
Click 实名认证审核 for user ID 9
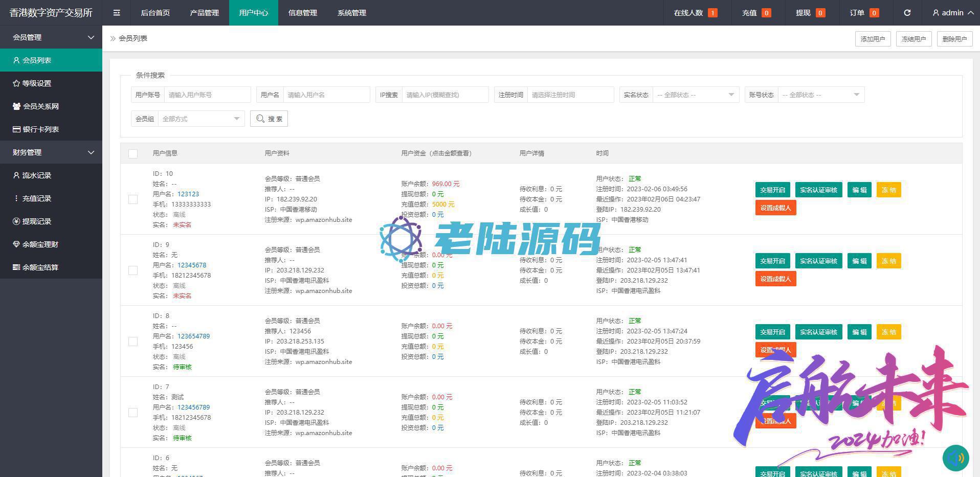[x=818, y=261]
